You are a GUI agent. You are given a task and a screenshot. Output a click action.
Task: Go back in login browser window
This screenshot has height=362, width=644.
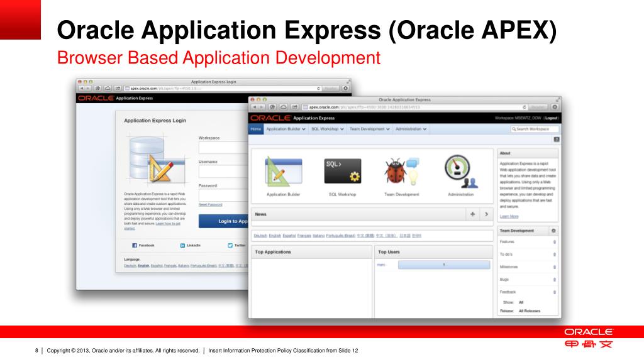[81, 88]
